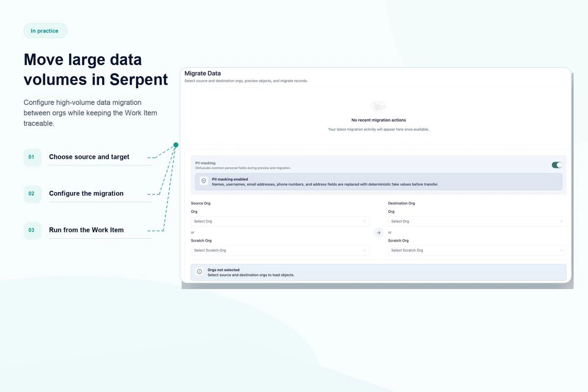Click the Move large data volumes heading
Viewport: 588px width, 392px height.
coord(96,69)
